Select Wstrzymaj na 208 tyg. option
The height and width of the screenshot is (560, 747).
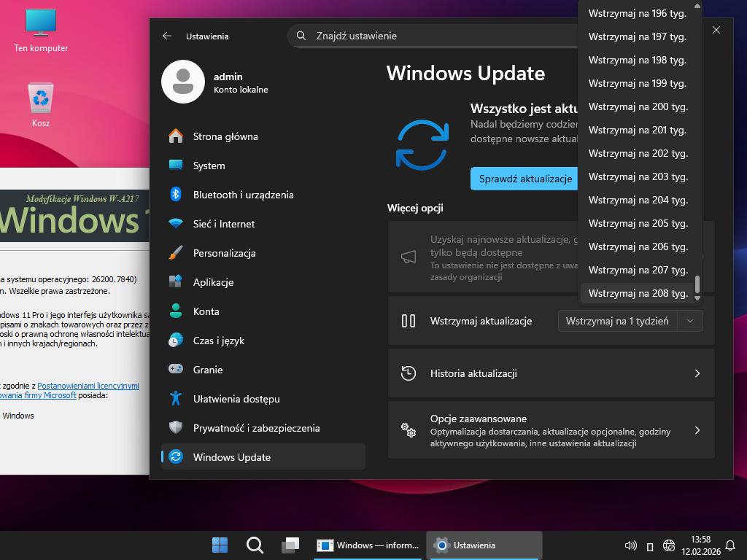(x=638, y=293)
